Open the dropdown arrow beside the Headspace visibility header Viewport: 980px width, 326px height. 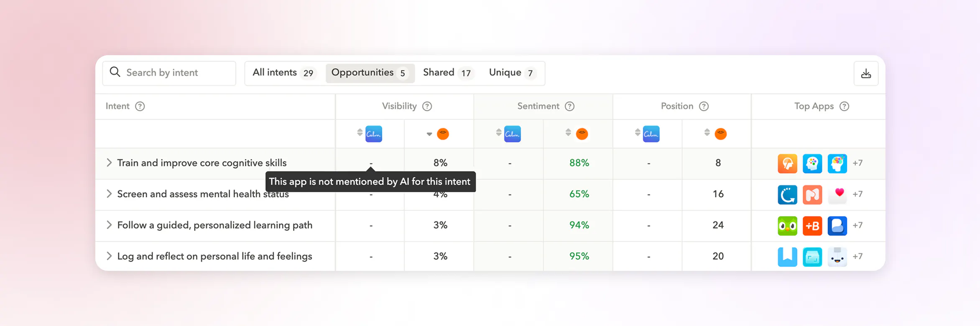(x=429, y=134)
